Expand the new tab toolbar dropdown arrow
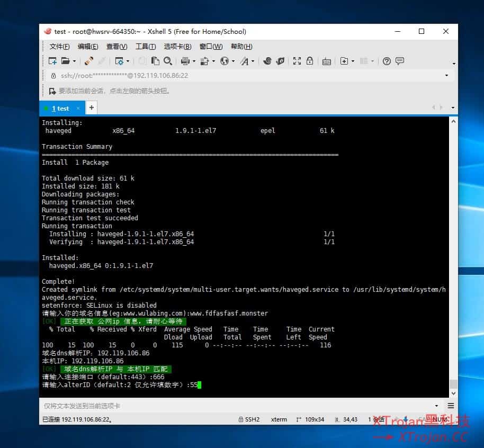The width and height of the screenshot is (484, 448). [x=353, y=61]
